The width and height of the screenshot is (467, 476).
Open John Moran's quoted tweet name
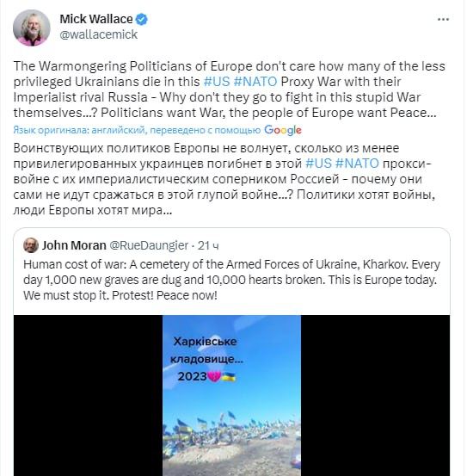[74, 245]
